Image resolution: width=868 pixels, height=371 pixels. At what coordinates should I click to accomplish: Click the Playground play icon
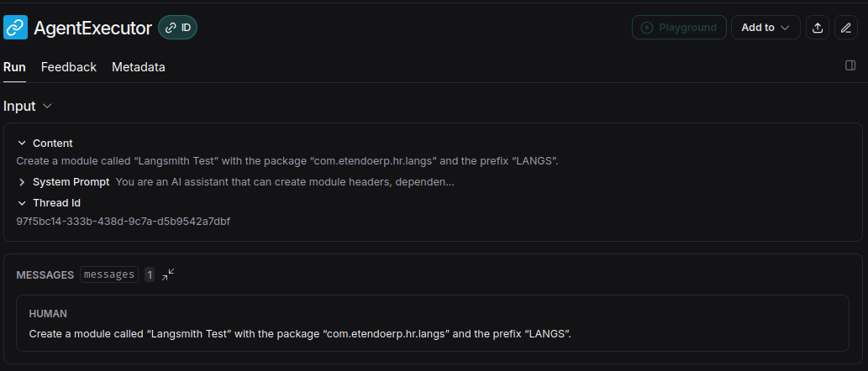[x=646, y=28]
